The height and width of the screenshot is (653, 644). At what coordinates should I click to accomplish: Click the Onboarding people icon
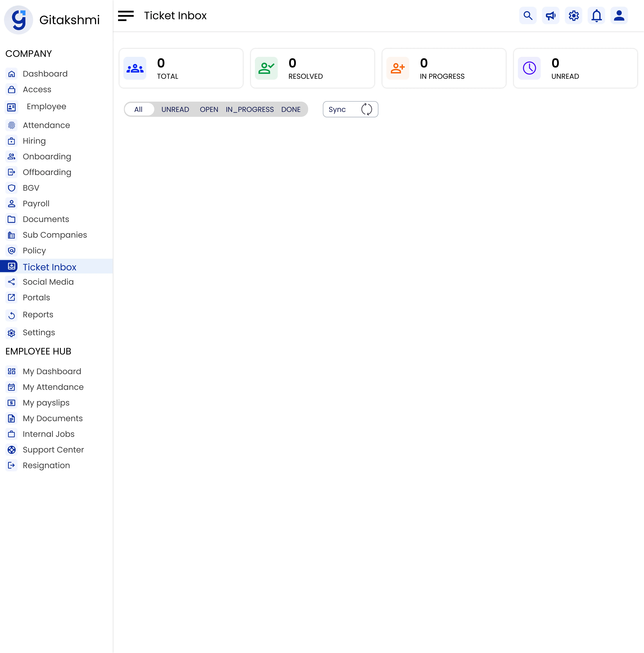point(12,157)
